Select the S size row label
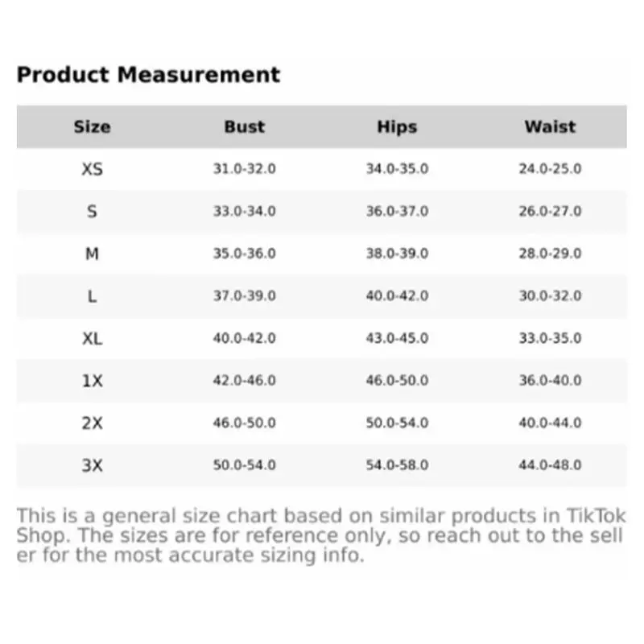This screenshot has height=644, width=644. pyautogui.click(x=92, y=212)
